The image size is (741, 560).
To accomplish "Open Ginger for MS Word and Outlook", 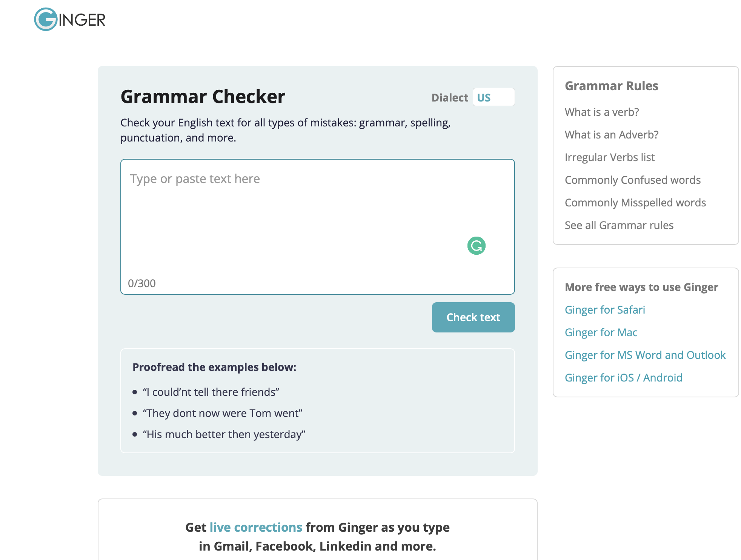I will tap(645, 355).
